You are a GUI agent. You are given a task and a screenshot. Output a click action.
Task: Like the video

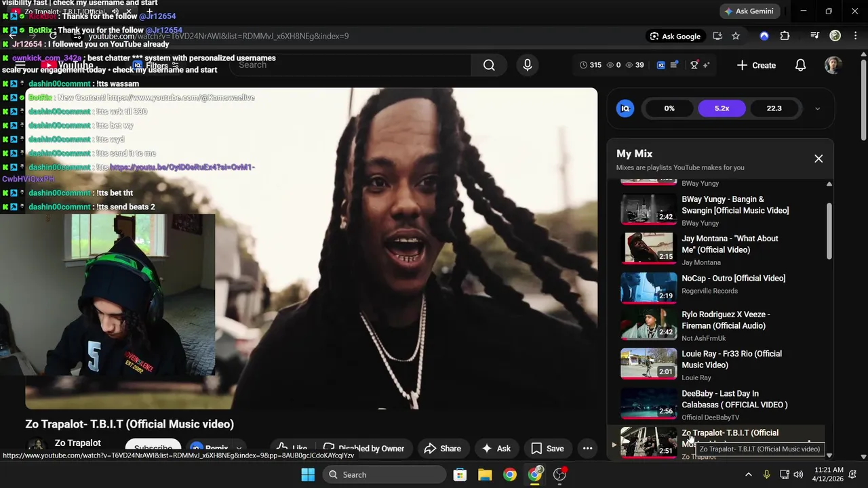291,448
